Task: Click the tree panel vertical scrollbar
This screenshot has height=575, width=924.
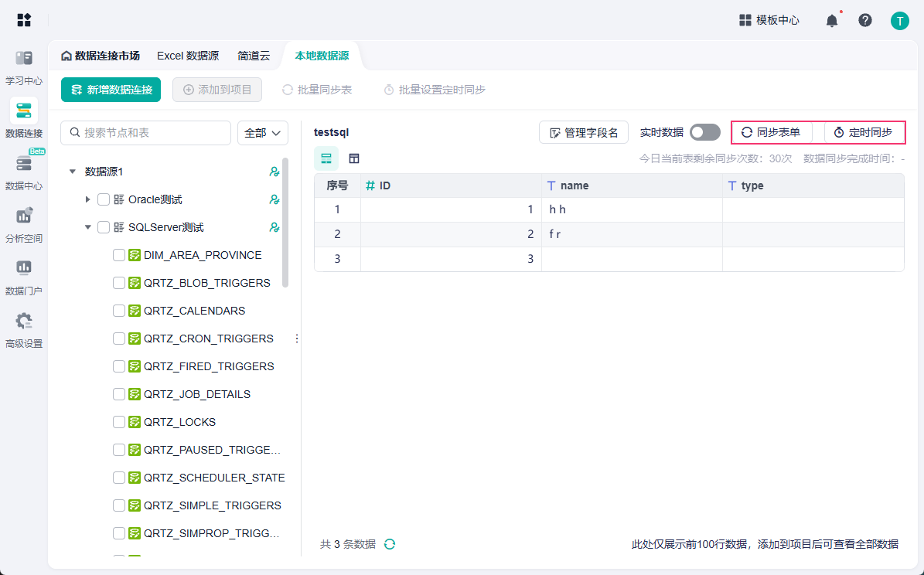Action: [285, 223]
